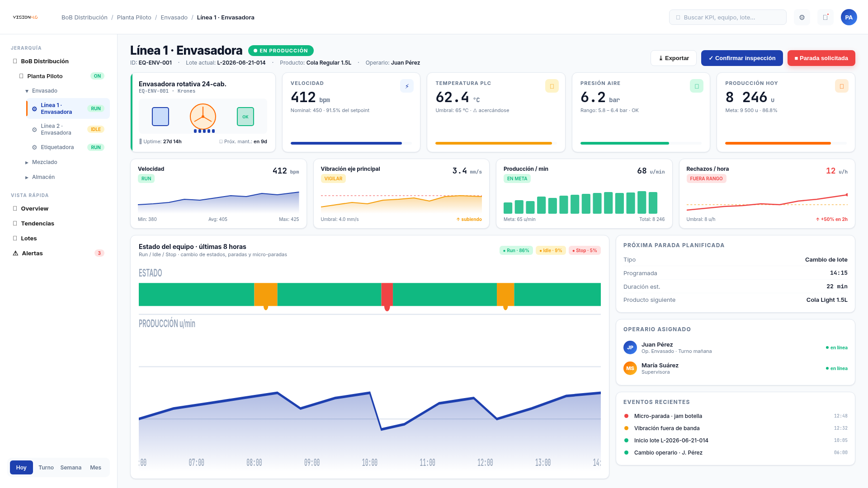868x488 pixels.
Task: Open notifications icon in top bar
Action: pyautogui.click(x=826, y=17)
